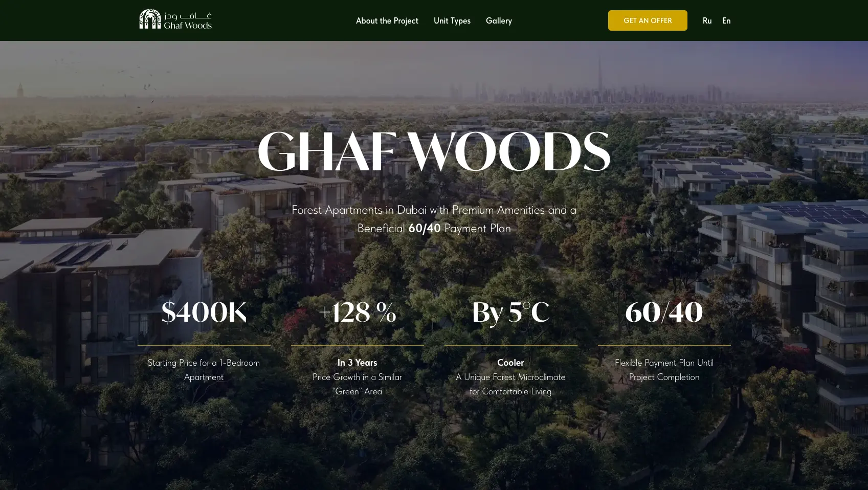Switch site language to En
The height and width of the screenshot is (490, 868).
pyautogui.click(x=726, y=20)
